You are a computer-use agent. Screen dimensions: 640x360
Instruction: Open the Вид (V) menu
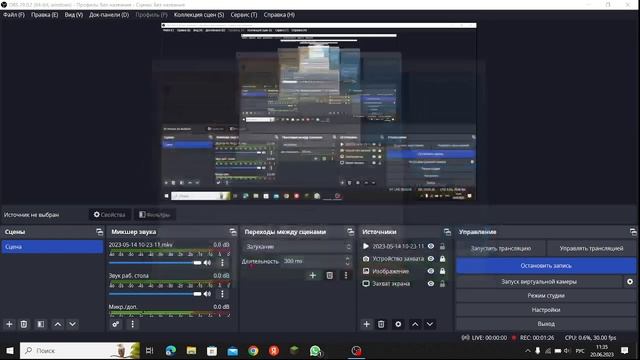pos(74,15)
